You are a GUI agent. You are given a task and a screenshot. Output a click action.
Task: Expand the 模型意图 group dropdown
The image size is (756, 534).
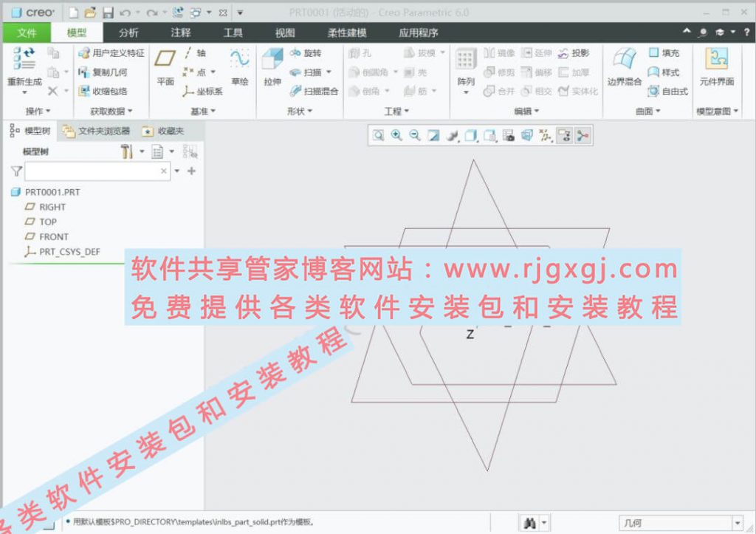coord(718,112)
